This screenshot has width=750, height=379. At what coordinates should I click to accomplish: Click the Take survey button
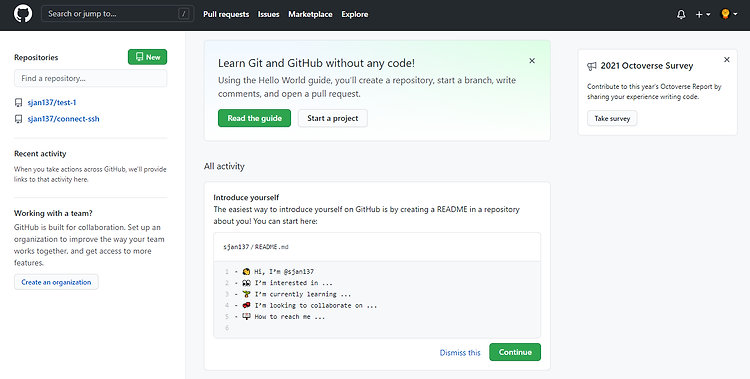pos(612,118)
